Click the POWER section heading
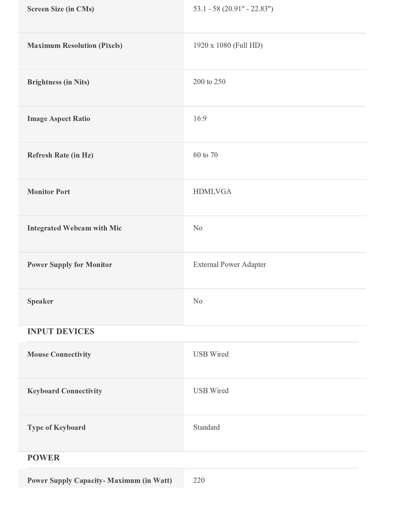 pyautogui.click(x=43, y=457)
